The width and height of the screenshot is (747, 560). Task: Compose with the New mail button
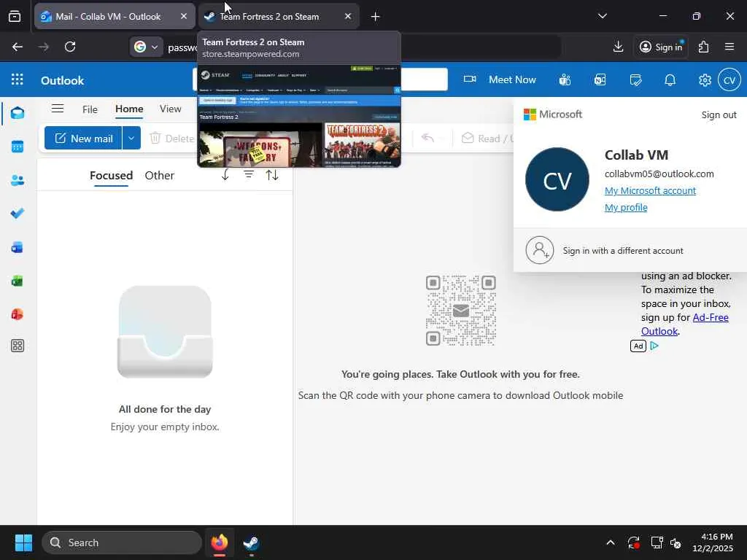pos(83,138)
